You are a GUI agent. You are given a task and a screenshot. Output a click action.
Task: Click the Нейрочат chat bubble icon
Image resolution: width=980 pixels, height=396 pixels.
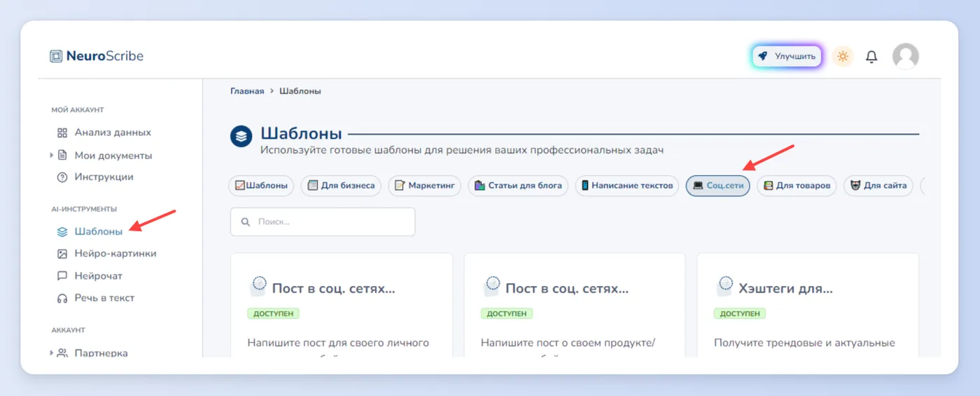(x=62, y=276)
